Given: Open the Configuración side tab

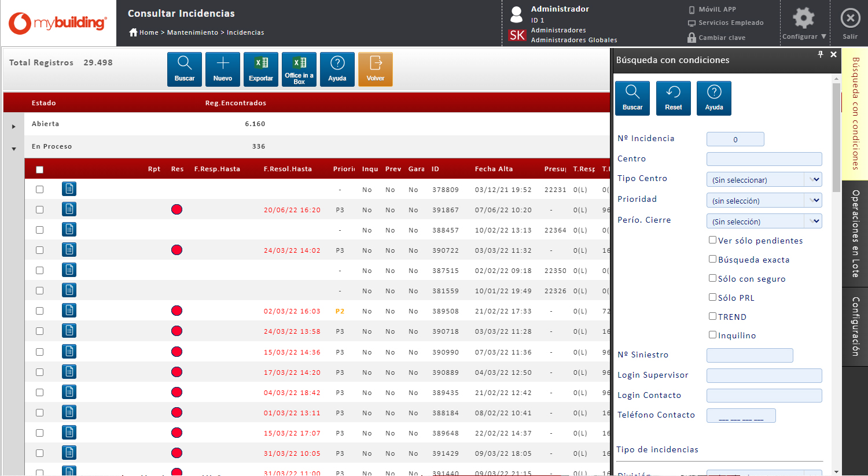Looking at the screenshot, I should [855, 326].
